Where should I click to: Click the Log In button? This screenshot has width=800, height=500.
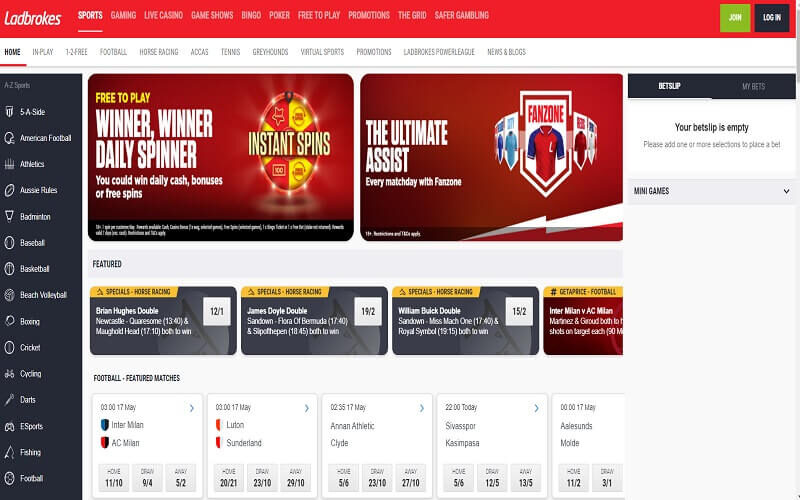click(771, 18)
